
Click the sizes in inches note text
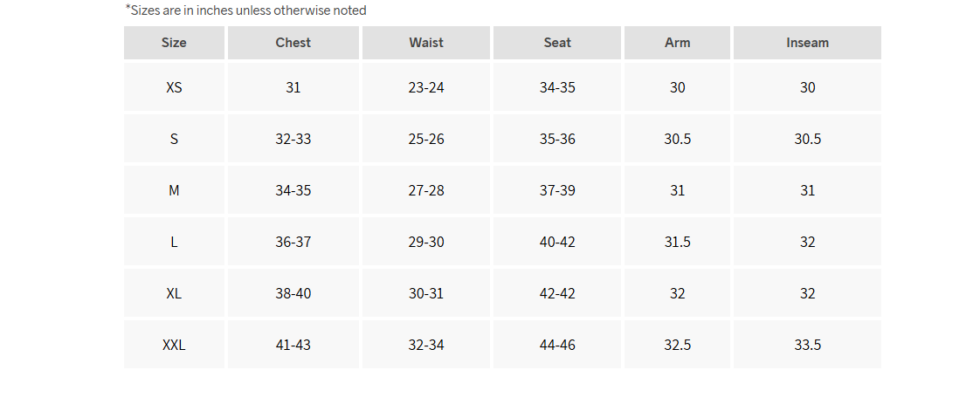(x=245, y=10)
